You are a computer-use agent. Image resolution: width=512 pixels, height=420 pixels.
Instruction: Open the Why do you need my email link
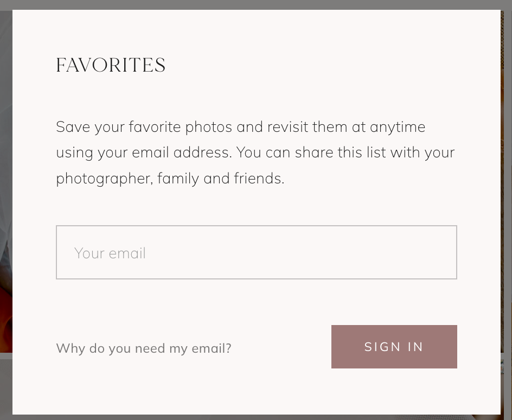(x=144, y=348)
